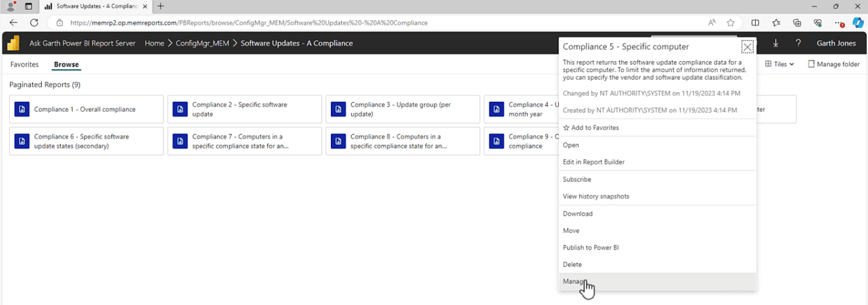Viewport: 868px width, 305px height.
Task: Open Compliance 8 - Computers tile text
Action: click(399, 141)
